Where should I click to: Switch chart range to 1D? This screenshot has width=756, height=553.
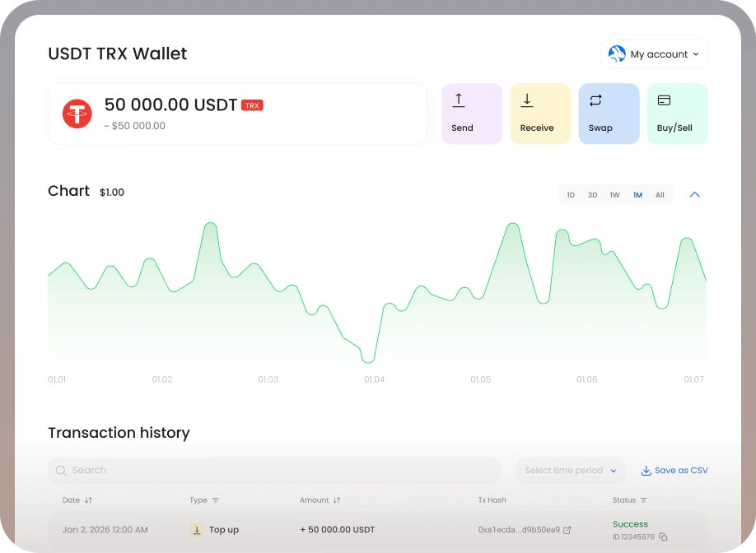[571, 195]
